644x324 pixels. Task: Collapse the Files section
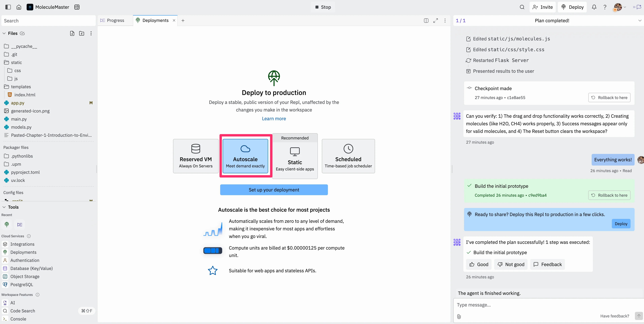[x=4, y=33]
